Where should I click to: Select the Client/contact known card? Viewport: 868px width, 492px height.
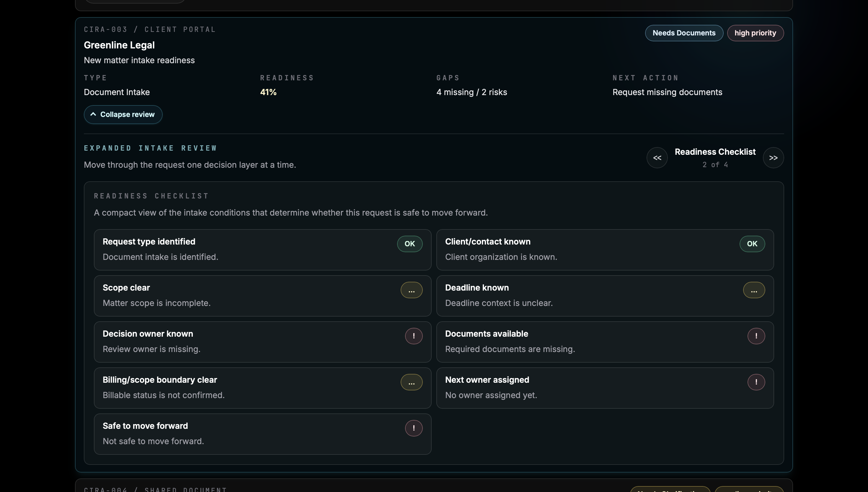tap(605, 250)
